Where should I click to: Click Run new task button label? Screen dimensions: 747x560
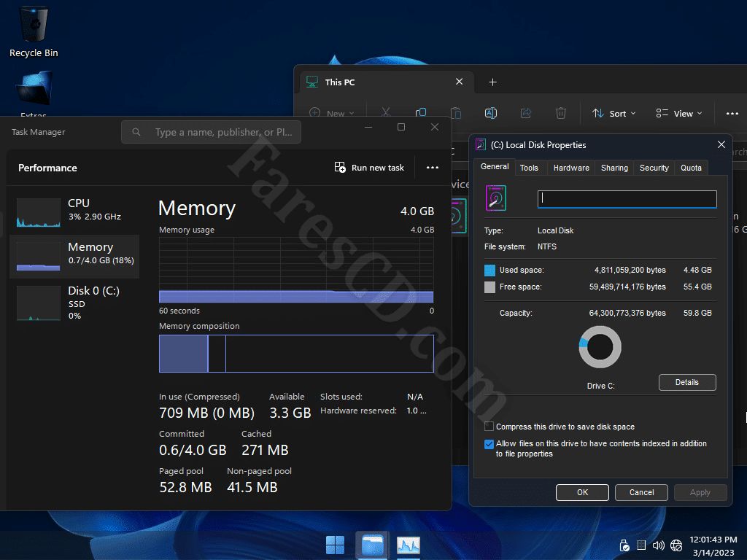tap(377, 168)
